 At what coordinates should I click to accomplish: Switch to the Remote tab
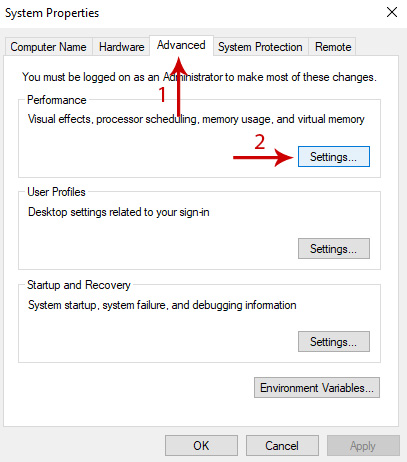pyautogui.click(x=333, y=47)
